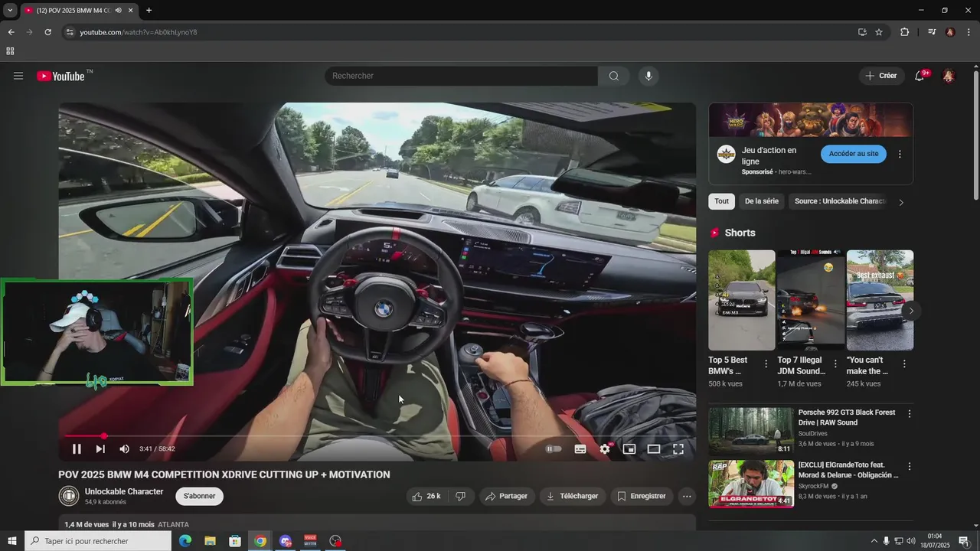Image resolution: width=980 pixels, height=551 pixels.
Task: Open Chrome extensions puzzle icon
Action: coord(904,32)
